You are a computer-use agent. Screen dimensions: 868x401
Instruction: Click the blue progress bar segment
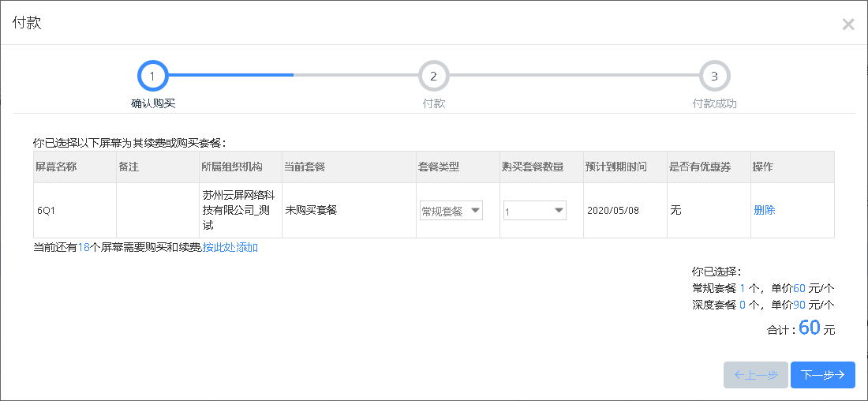click(x=231, y=74)
